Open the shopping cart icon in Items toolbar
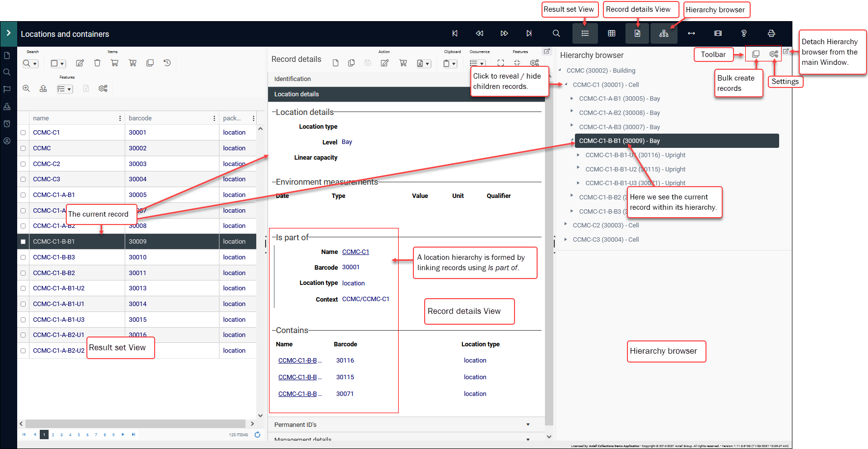 (x=115, y=63)
